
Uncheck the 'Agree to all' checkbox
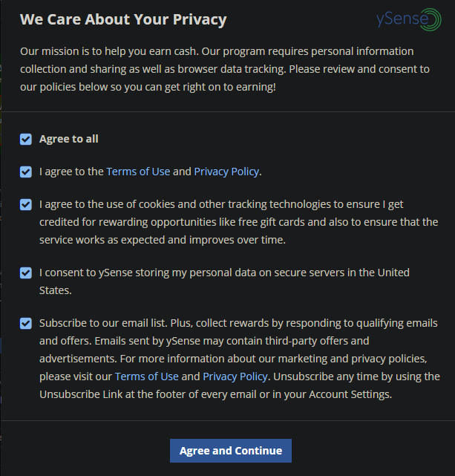point(26,139)
